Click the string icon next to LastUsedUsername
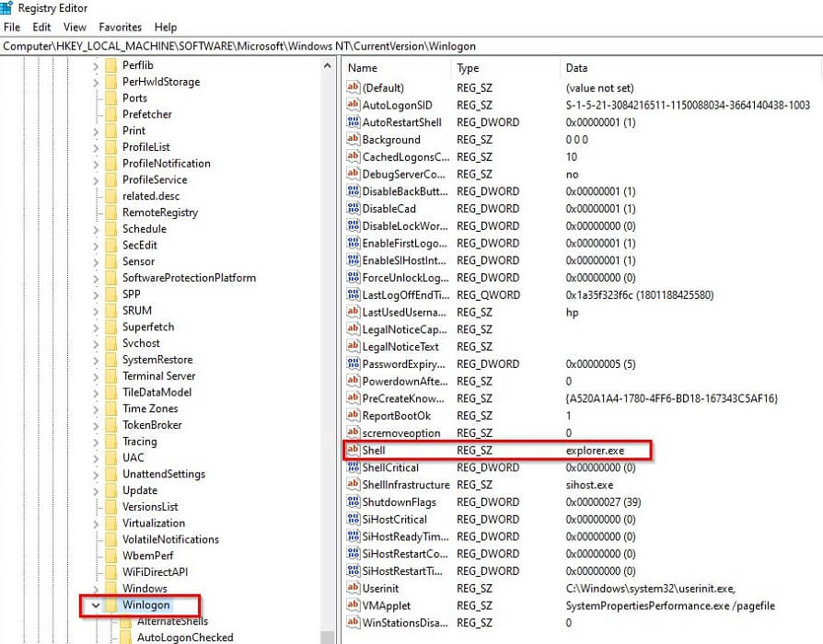 [352, 312]
